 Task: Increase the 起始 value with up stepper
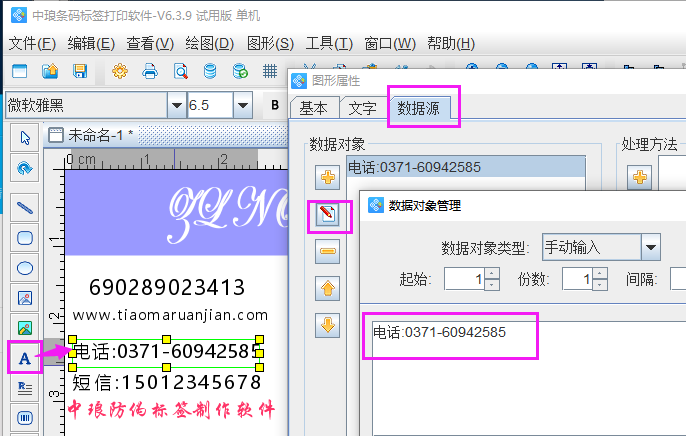click(x=491, y=274)
